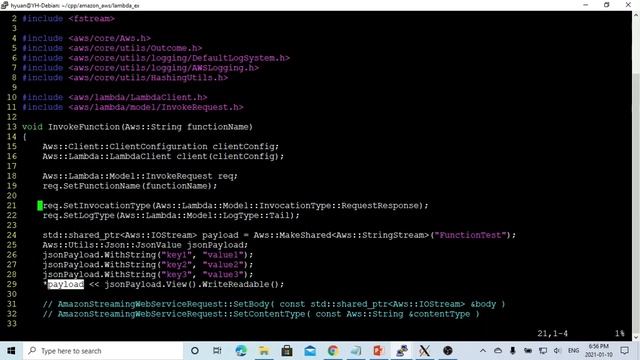Screen dimensions: 640x360
Task: Click '<aws/core/Aws.h>' on line 4
Action: [x=109, y=38]
